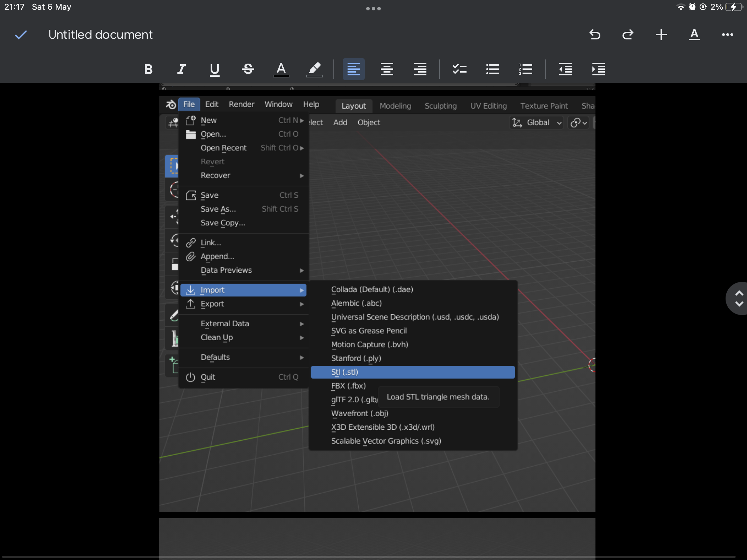Open the highlight color picker
Viewport: 747px width, 560px height.
click(314, 69)
